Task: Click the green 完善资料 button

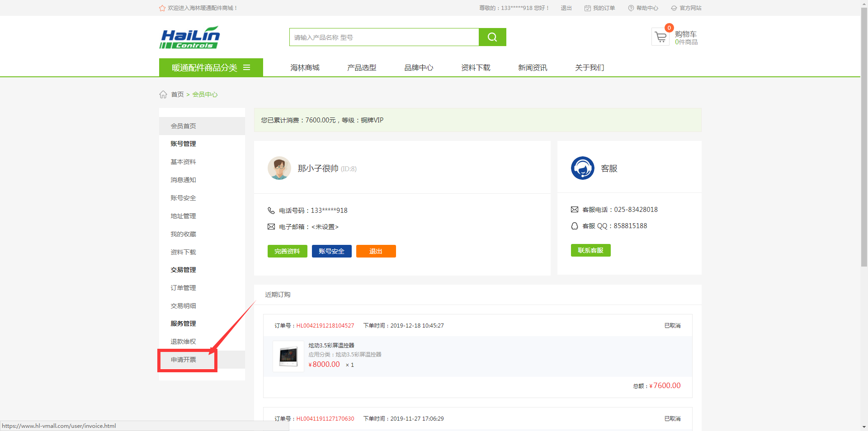Action: coord(288,251)
